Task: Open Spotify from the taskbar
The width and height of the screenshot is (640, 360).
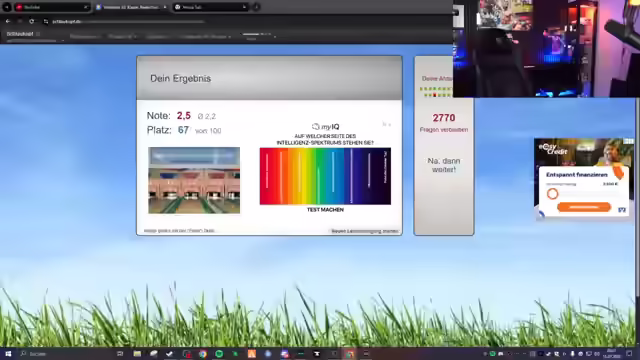Action: (219, 353)
